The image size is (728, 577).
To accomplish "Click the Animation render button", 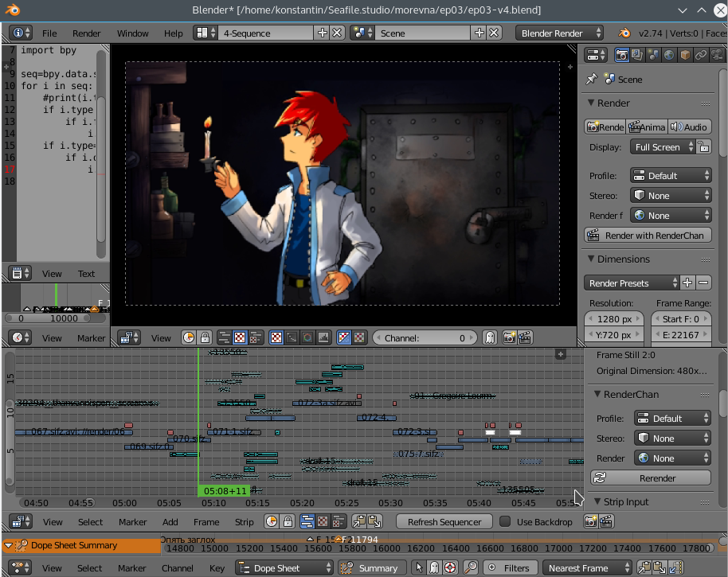I will click(648, 127).
